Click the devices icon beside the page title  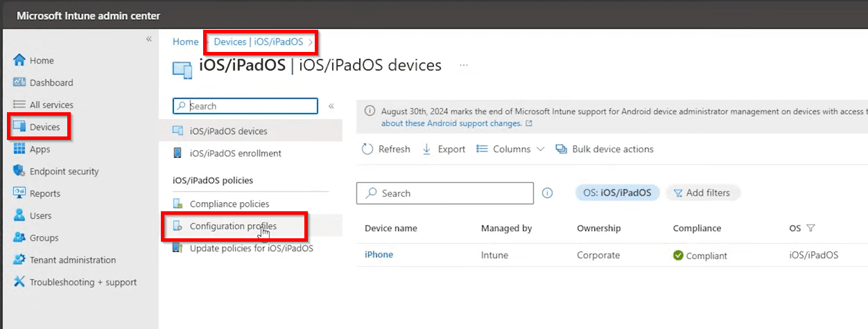(x=182, y=69)
